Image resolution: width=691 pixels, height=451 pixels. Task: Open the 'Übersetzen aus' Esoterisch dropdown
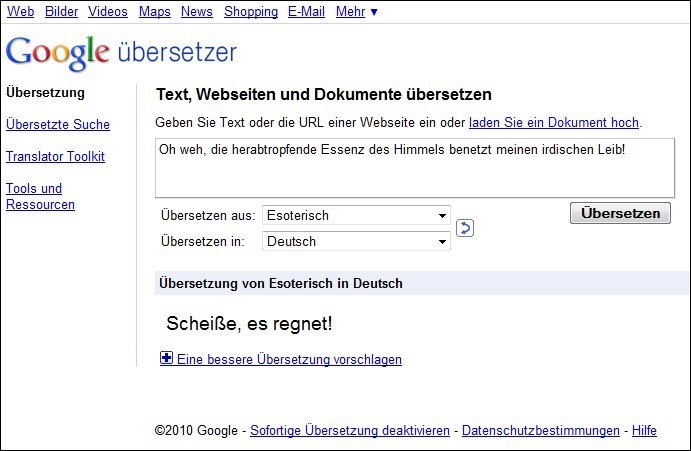coord(355,215)
